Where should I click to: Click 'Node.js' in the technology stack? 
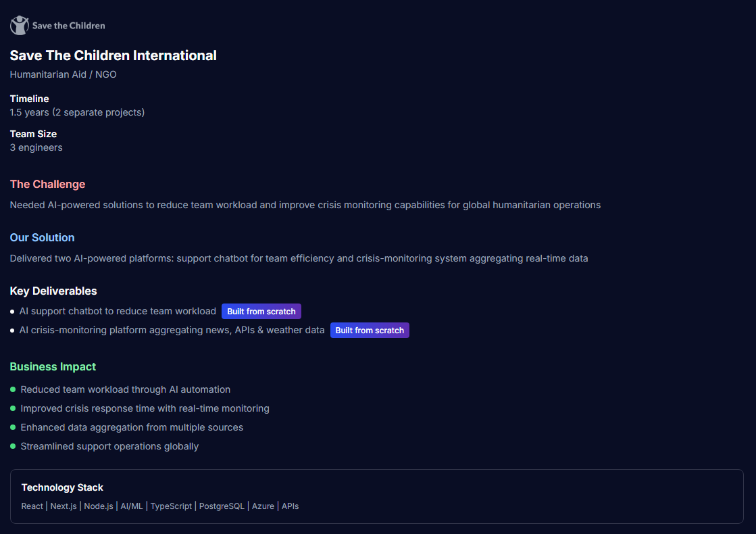click(99, 506)
